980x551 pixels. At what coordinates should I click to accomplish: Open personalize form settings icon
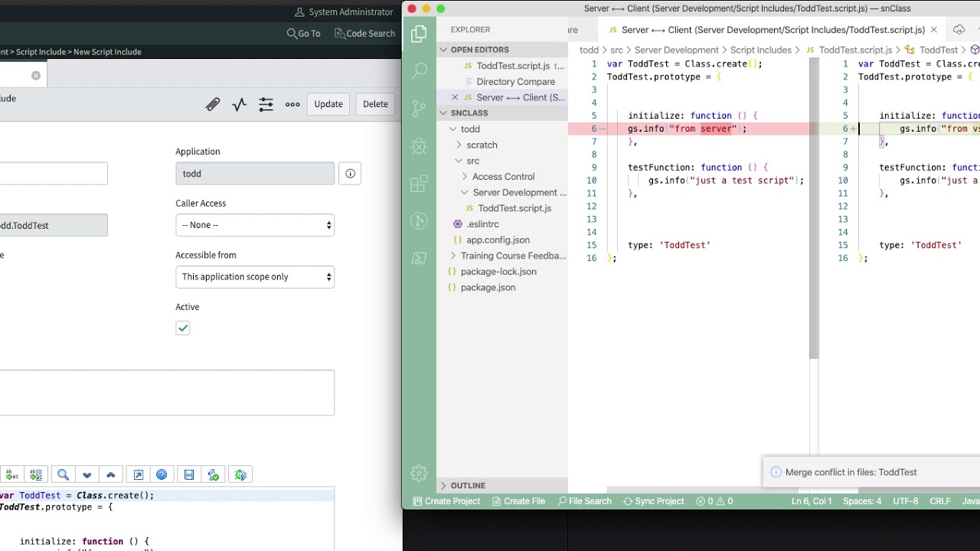tap(266, 104)
